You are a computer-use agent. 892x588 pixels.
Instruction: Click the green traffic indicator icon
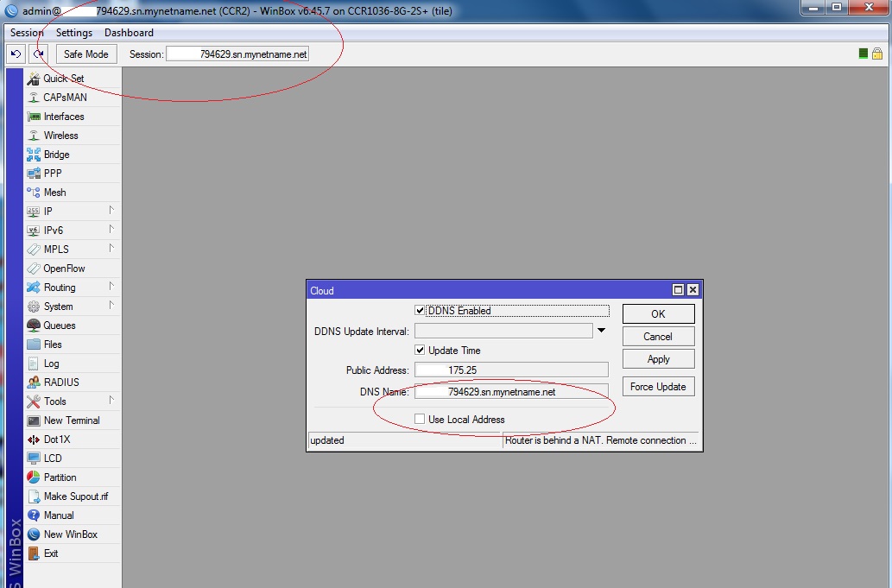click(863, 54)
